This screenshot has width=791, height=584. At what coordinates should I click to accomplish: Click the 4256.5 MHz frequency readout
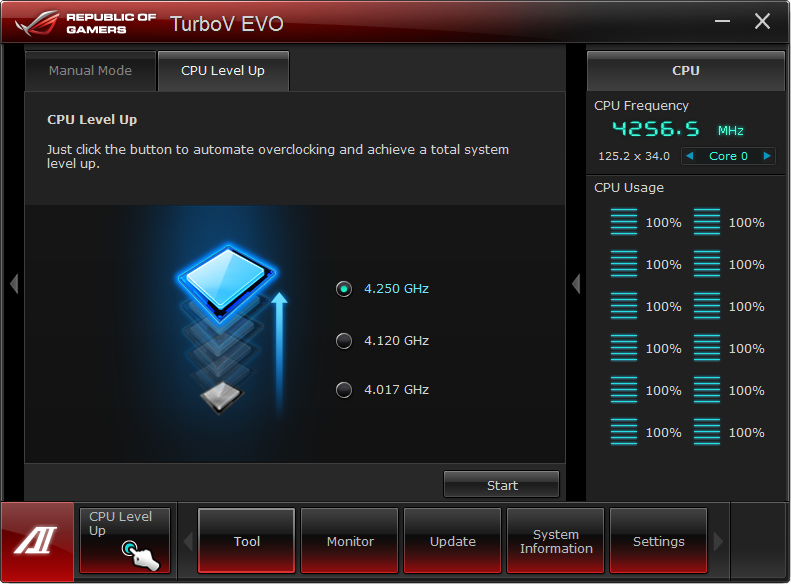[677, 130]
